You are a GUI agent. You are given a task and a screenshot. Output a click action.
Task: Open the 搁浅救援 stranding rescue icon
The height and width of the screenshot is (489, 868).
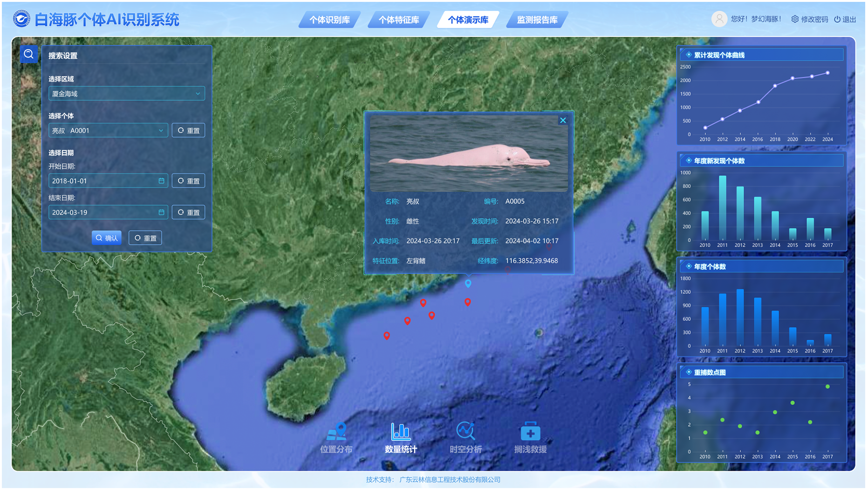coord(530,432)
